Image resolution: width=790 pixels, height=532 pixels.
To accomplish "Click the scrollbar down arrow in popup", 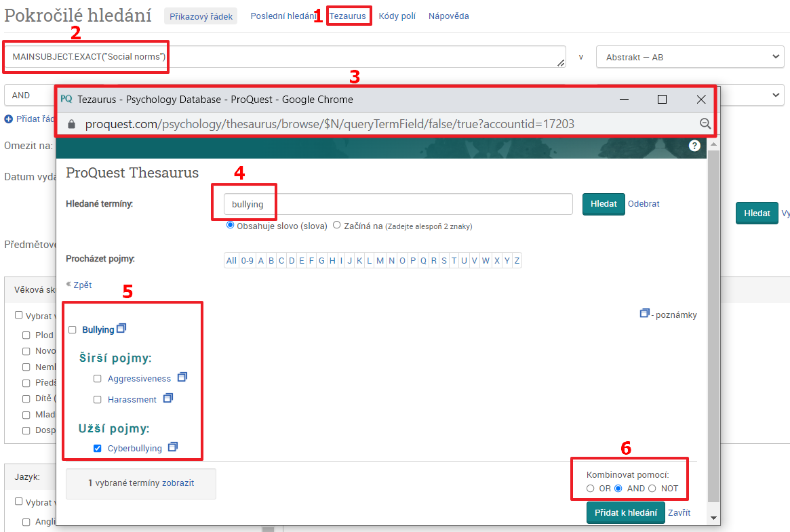I will pos(713,518).
